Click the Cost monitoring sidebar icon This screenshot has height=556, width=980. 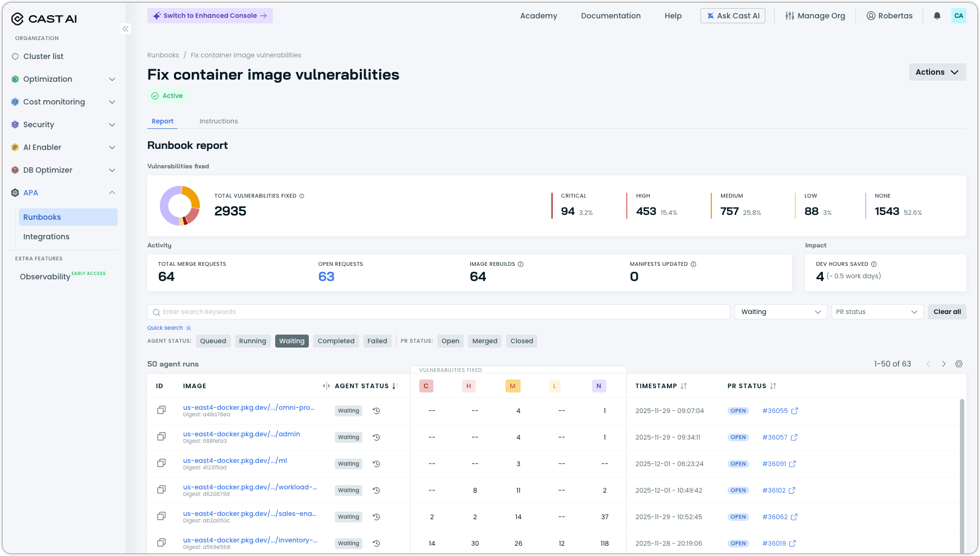point(15,102)
